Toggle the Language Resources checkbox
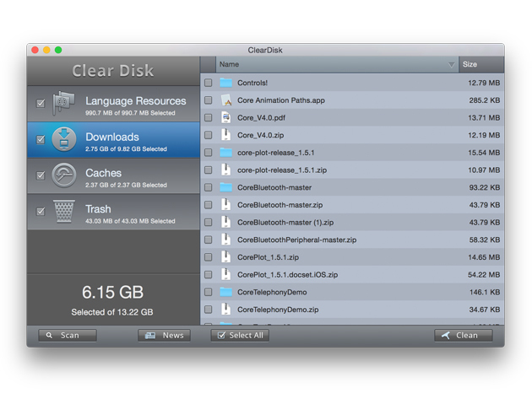This screenshot has height=399, width=532. (x=41, y=103)
